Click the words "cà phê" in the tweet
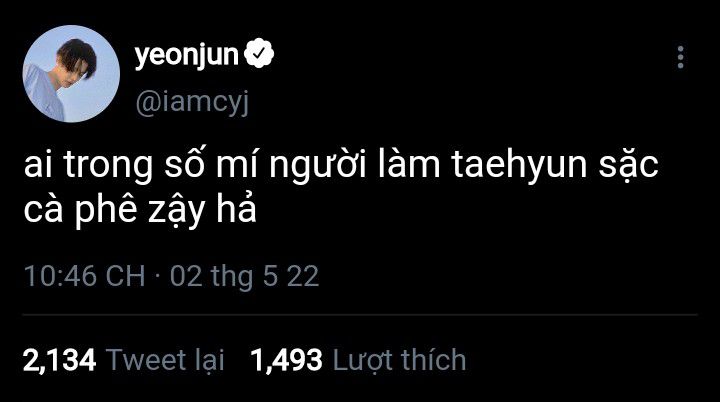 tap(98, 213)
